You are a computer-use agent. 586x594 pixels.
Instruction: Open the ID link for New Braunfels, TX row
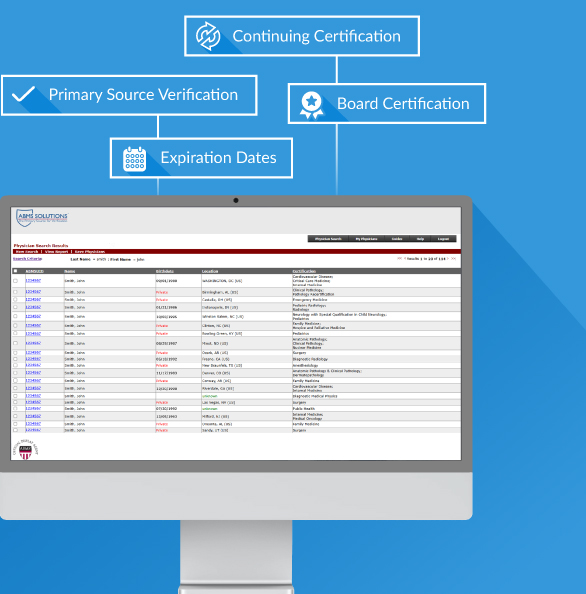(x=33, y=365)
